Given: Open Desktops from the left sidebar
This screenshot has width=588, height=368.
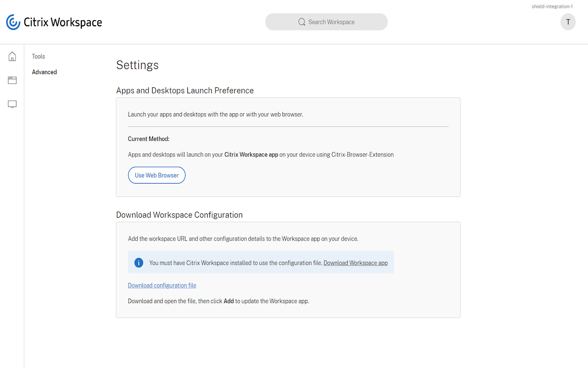Looking at the screenshot, I should [x=12, y=104].
